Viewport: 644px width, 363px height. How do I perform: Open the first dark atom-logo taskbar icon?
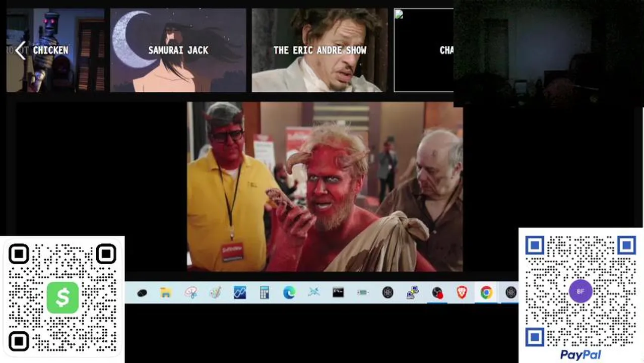(388, 292)
